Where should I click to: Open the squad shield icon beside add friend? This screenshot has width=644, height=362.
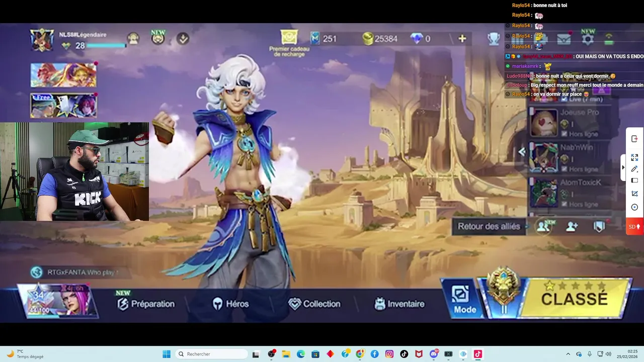point(599,227)
